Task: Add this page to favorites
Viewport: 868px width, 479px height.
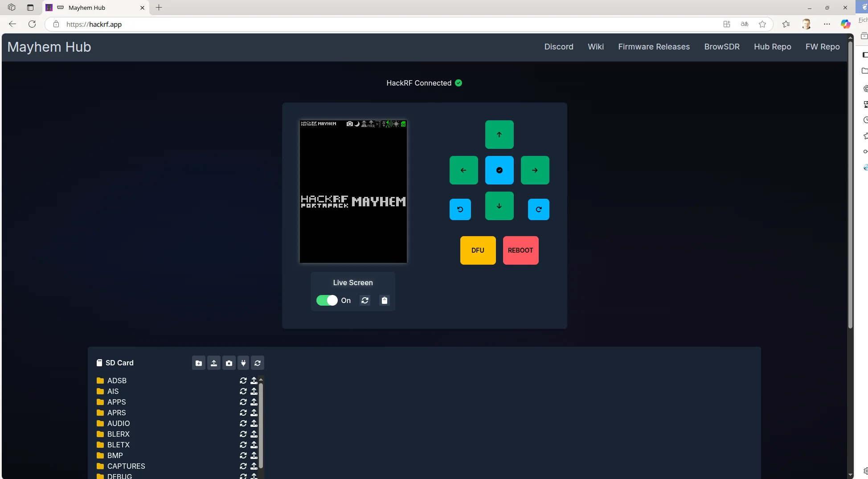Action: coord(762,24)
